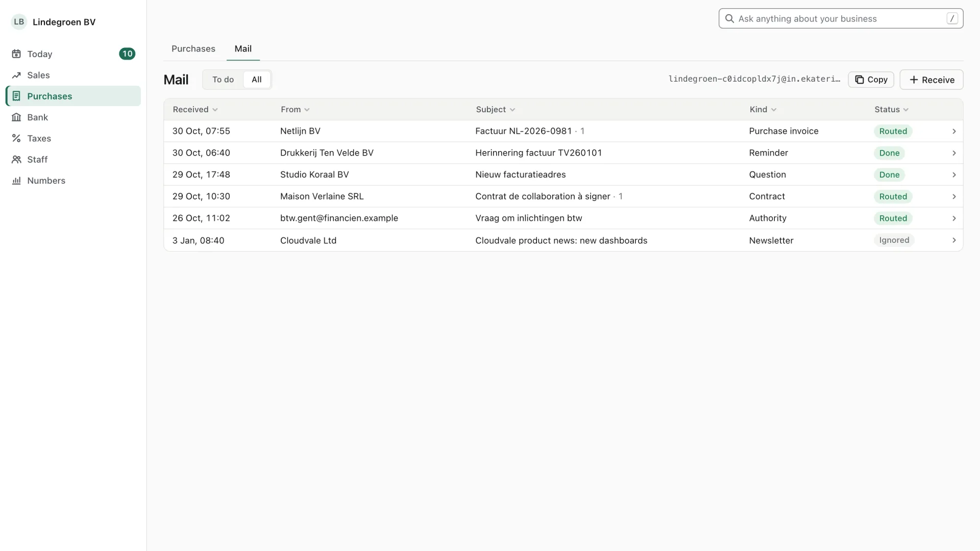The width and height of the screenshot is (980, 551).
Task: Click the Ignored status on Cloudvale row
Action: pos(894,240)
